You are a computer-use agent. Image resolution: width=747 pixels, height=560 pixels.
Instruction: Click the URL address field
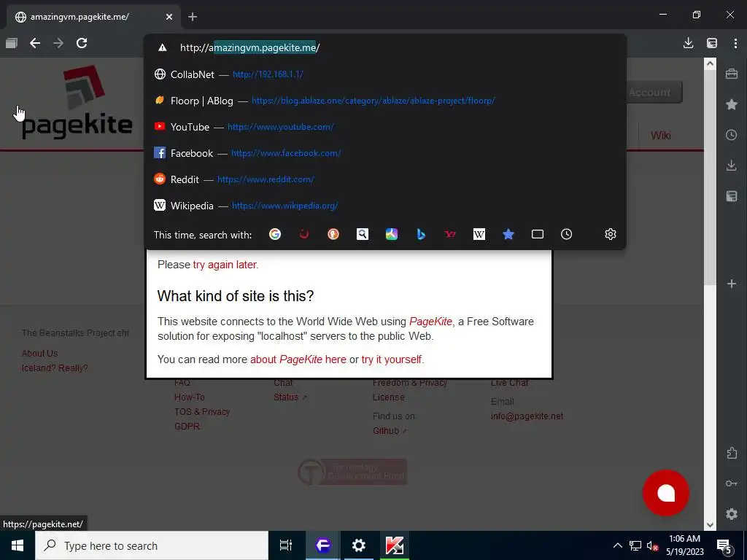click(385, 47)
